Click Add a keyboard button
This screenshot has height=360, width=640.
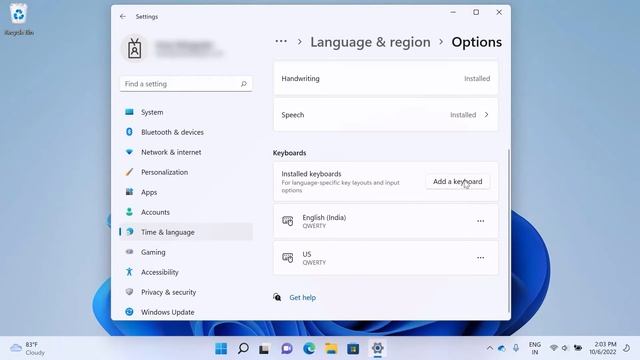point(458,181)
